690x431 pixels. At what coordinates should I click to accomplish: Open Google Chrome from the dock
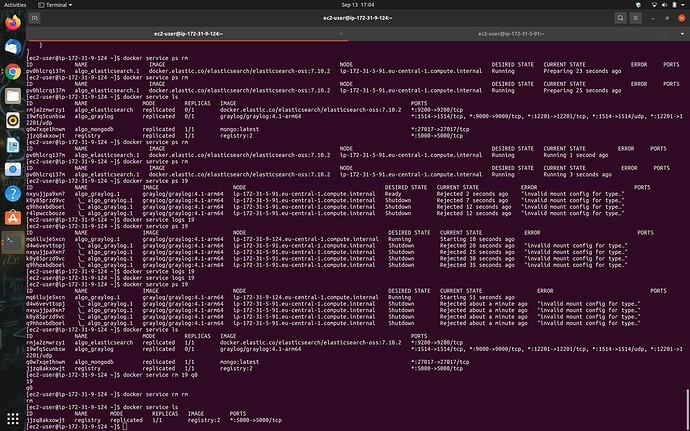click(13, 71)
